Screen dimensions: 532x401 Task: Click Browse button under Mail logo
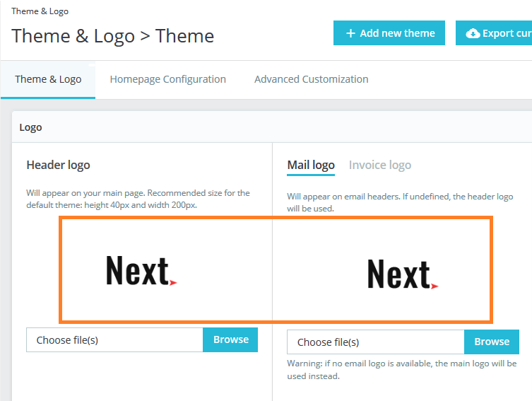(x=492, y=342)
